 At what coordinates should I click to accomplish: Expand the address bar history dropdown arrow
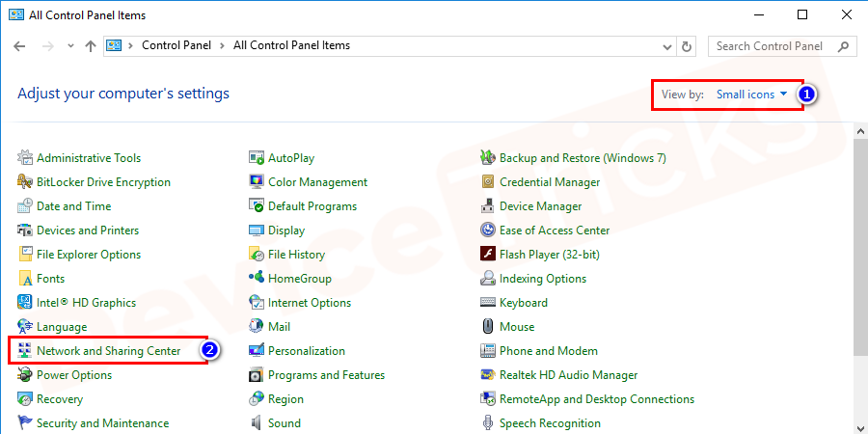(x=666, y=46)
